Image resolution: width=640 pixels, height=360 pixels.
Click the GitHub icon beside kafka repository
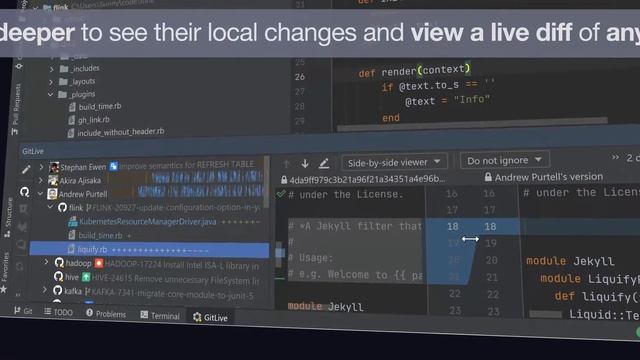pos(58,291)
